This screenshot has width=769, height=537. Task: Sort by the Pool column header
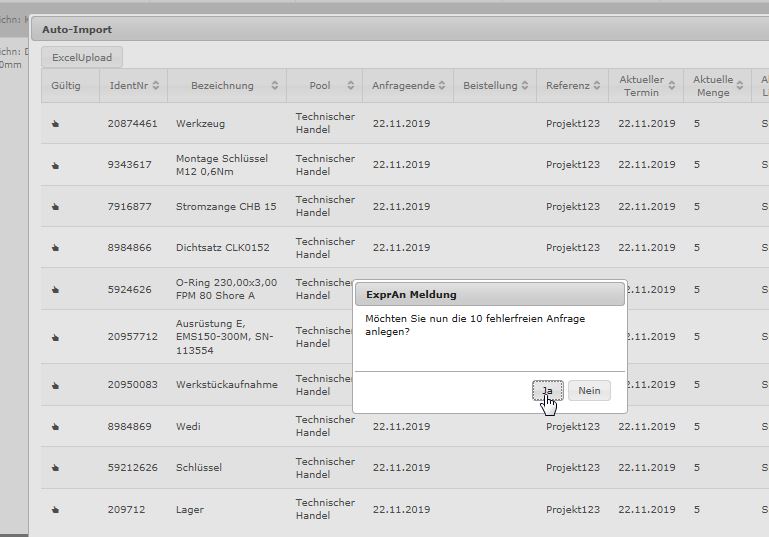pyautogui.click(x=323, y=86)
